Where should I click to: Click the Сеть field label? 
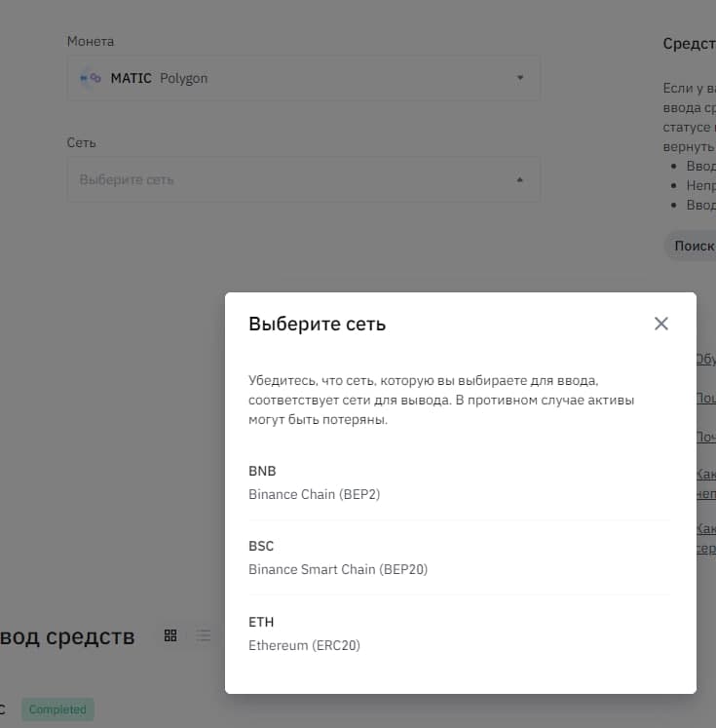tap(81, 142)
